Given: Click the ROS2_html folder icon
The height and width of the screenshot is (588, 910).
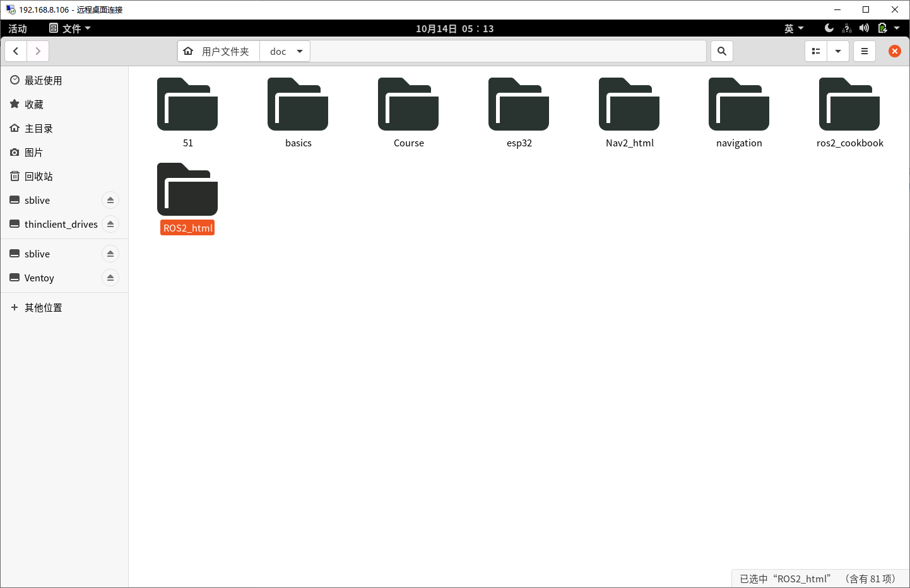Looking at the screenshot, I should (x=187, y=189).
